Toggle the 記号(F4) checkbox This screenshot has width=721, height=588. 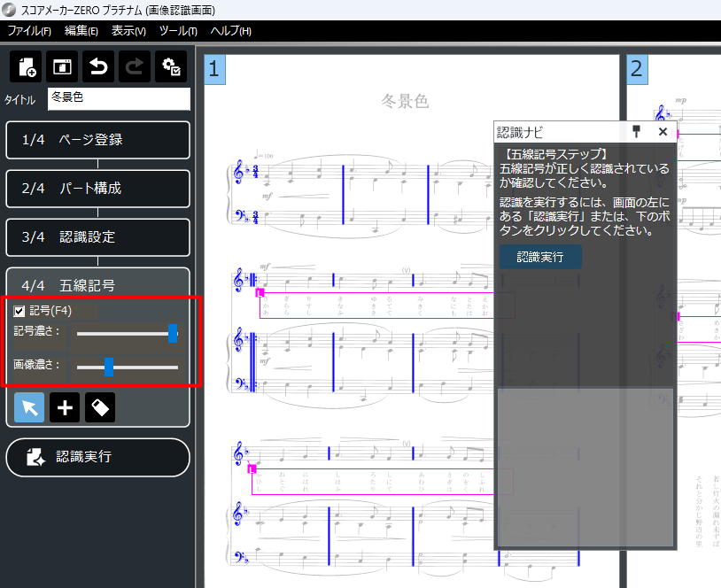(x=19, y=311)
